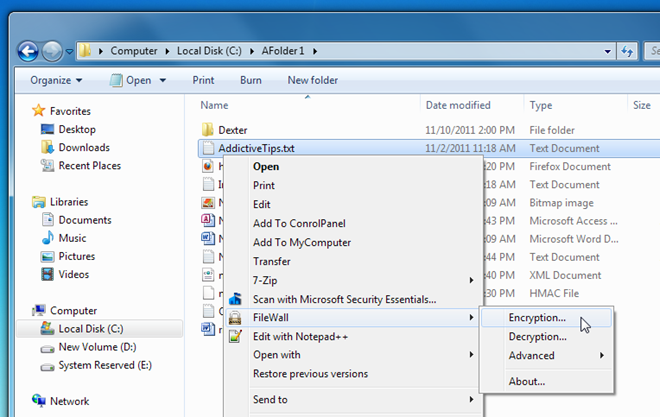Select Computer in the address breadcrumb
This screenshot has height=417, width=660.
[134, 51]
